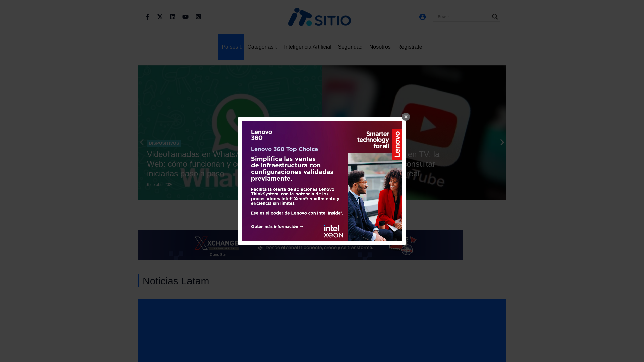Click the IT Sitio logo
Viewport: 644px width, 362px height.
coord(319,17)
